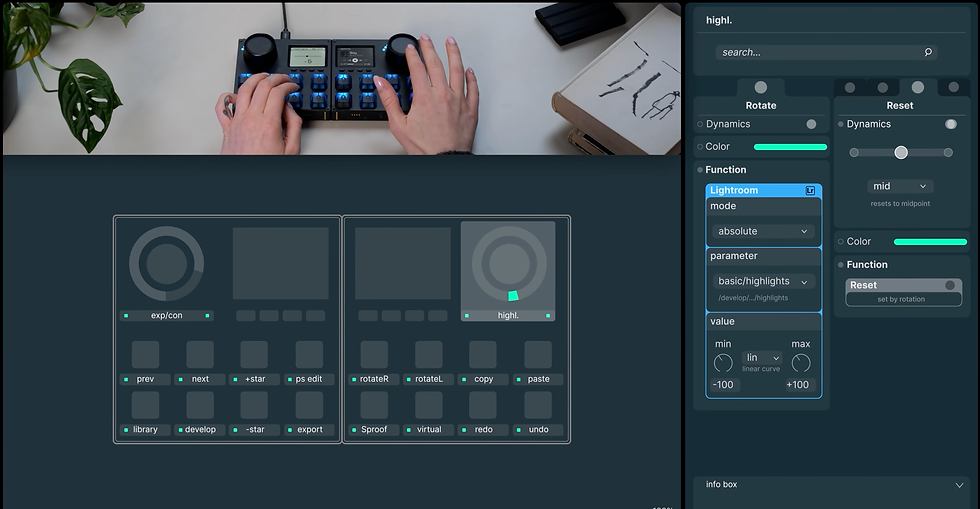Open the mid reset point dropdown
This screenshot has width=980, height=509.
tap(900, 186)
